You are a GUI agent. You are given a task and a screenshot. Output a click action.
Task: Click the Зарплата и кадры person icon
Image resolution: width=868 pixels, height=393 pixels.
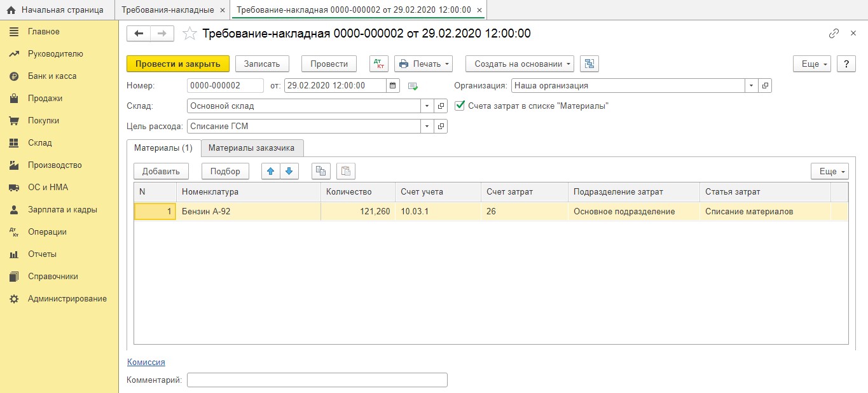[14, 210]
